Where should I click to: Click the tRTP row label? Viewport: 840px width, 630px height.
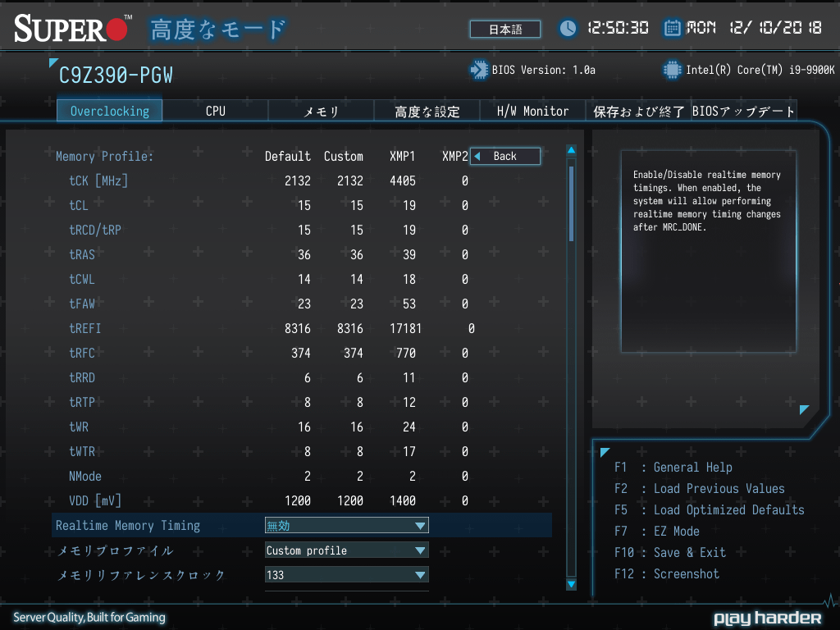[82, 403]
